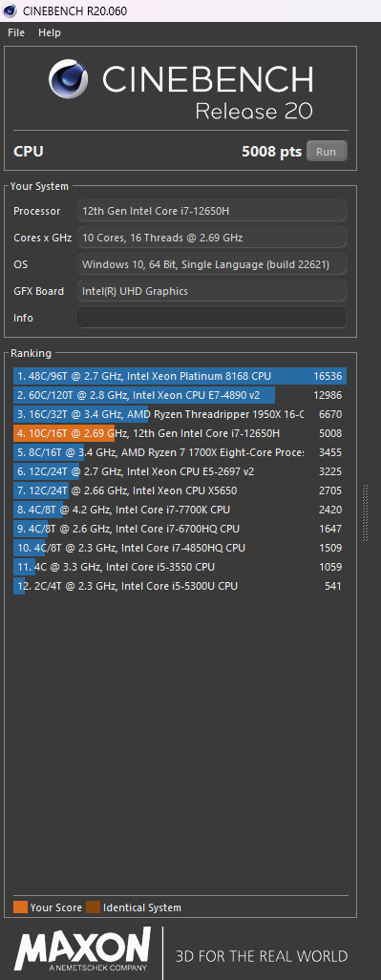This screenshot has width=381, height=980.
Task: Select the Processor field value
Action: click(x=211, y=211)
